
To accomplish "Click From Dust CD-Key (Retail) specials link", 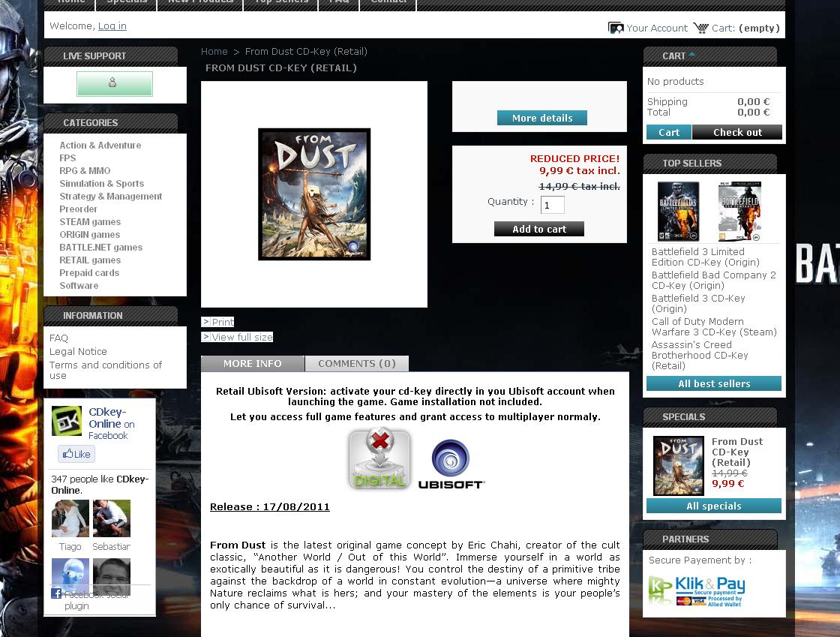I will (x=737, y=452).
